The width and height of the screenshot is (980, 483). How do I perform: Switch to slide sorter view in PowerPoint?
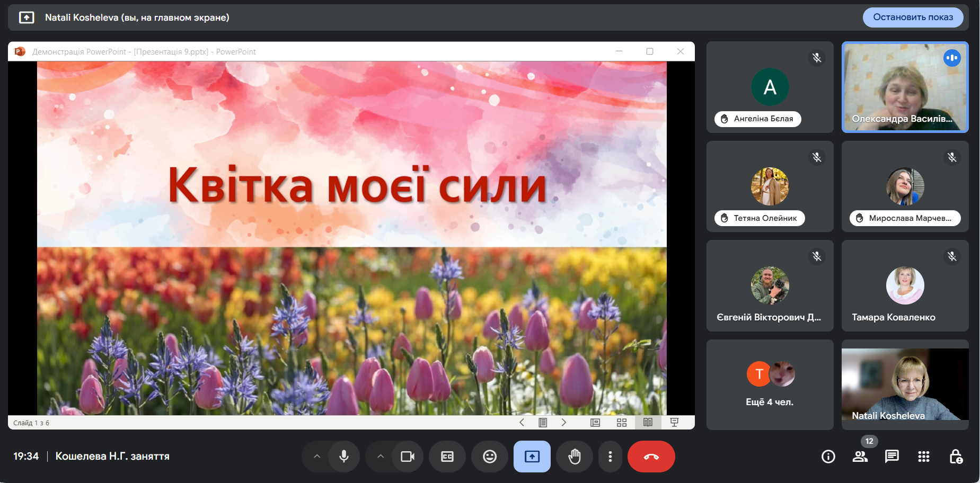622,423
